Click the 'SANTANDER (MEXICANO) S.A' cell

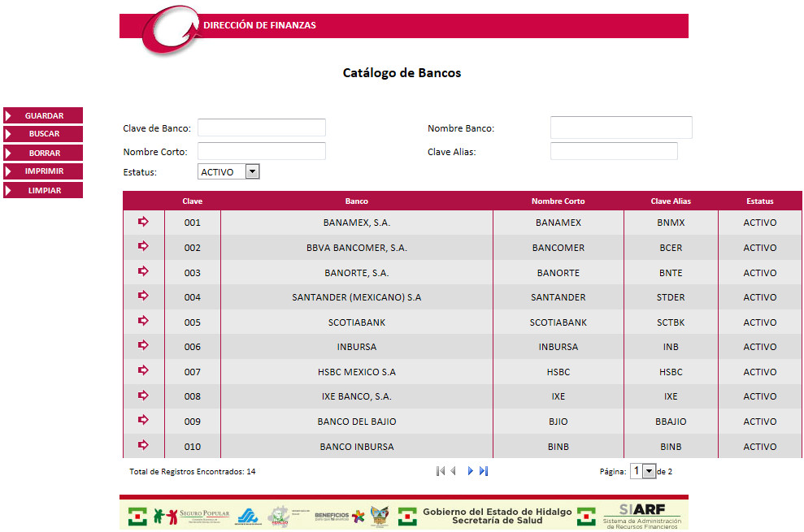356,297
